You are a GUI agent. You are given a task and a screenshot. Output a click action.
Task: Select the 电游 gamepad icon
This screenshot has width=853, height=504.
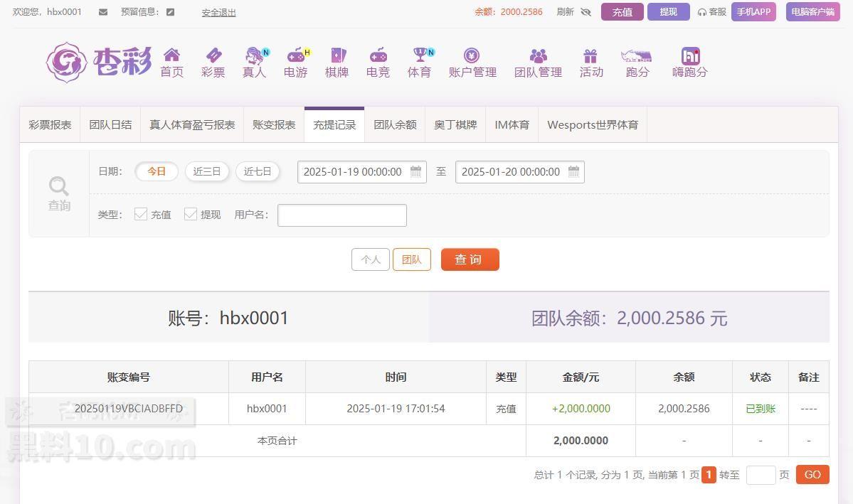[x=295, y=55]
